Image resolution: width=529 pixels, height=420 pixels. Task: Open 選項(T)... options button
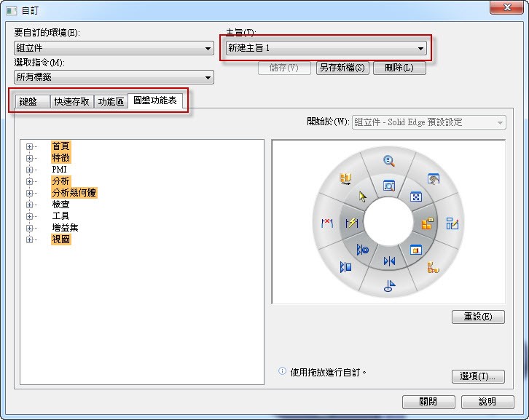pyautogui.click(x=478, y=376)
